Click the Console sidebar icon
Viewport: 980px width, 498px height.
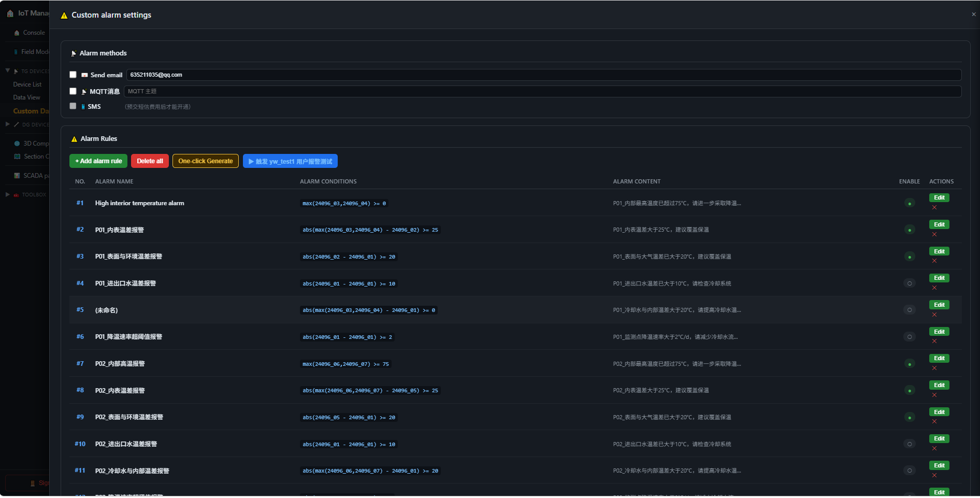pyautogui.click(x=17, y=33)
